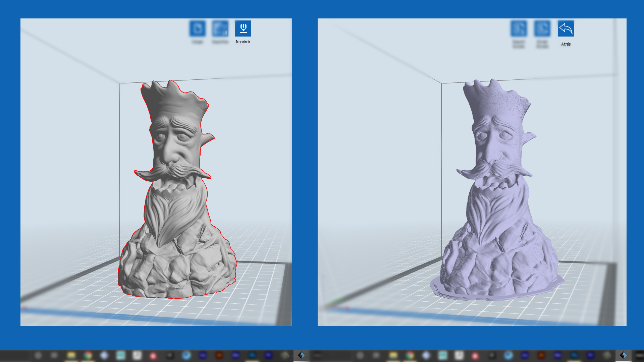Open Google Chrome from the taskbar
Screen dimensions: 644x362
tap(88, 356)
